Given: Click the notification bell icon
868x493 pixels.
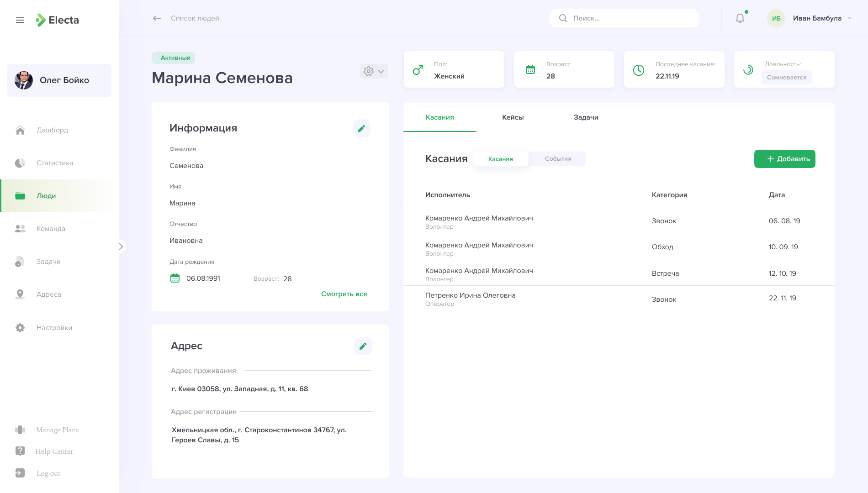Looking at the screenshot, I should [740, 18].
